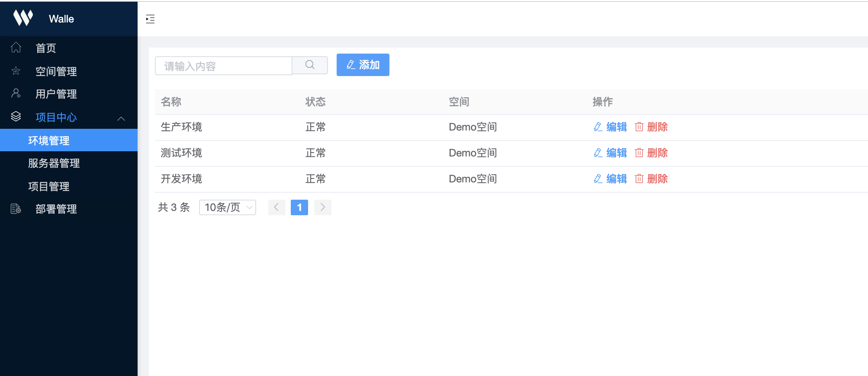Click the star icon for 空间管理
The height and width of the screenshot is (376, 868).
(x=16, y=71)
